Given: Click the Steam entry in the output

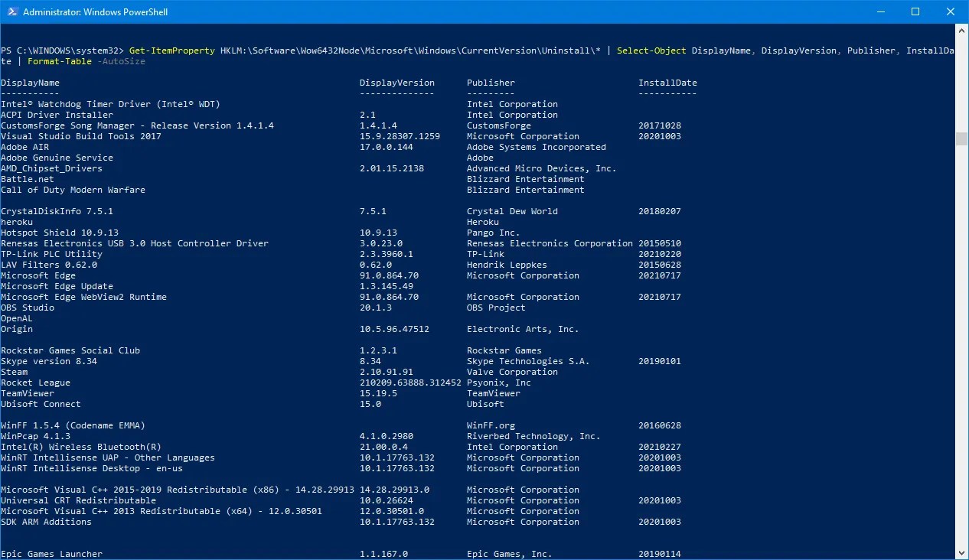Looking at the screenshot, I should [x=15, y=371].
